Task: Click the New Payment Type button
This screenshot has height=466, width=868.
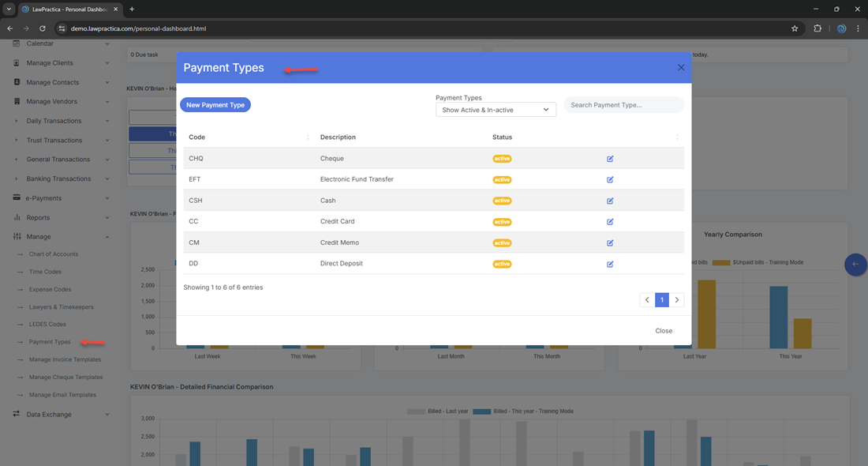Action: (215, 105)
